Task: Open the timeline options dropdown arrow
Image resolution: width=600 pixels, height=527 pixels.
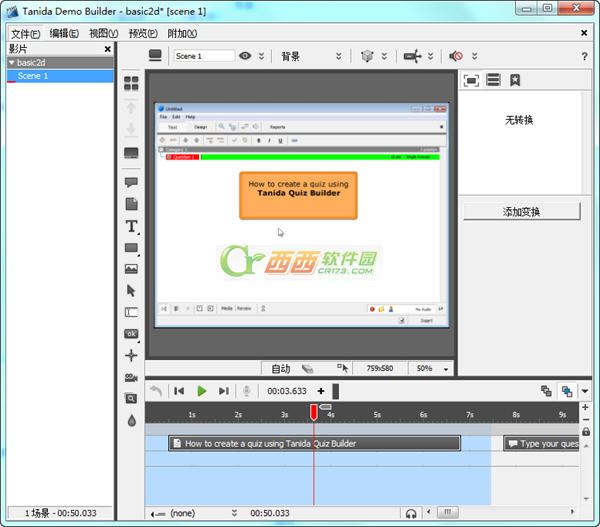Action: pyautogui.click(x=585, y=391)
